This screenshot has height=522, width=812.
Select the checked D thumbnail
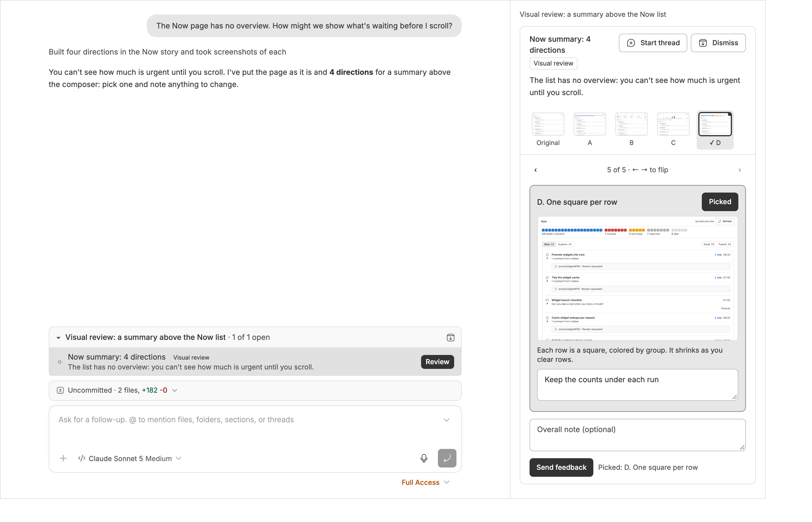pos(715,130)
